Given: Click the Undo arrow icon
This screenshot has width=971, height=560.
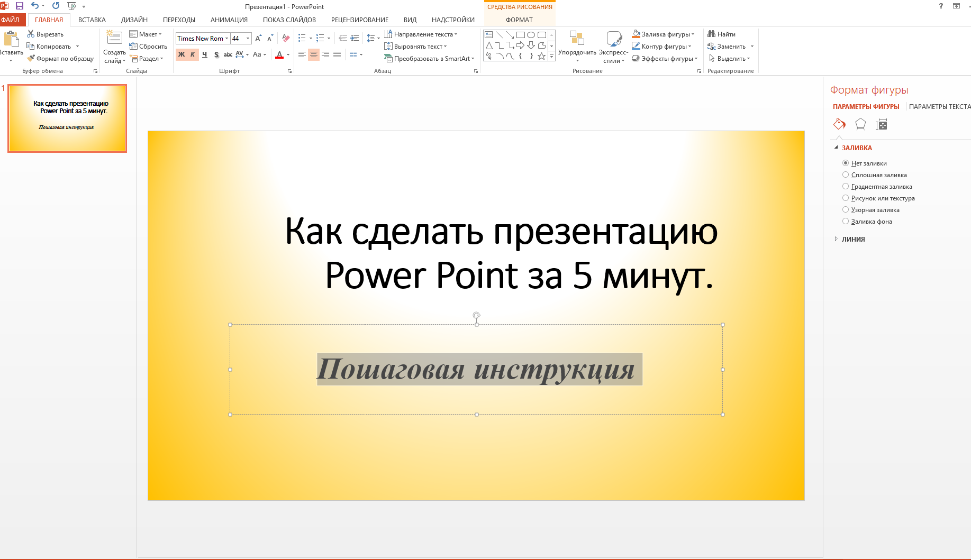Looking at the screenshot, I should point(34,6).
